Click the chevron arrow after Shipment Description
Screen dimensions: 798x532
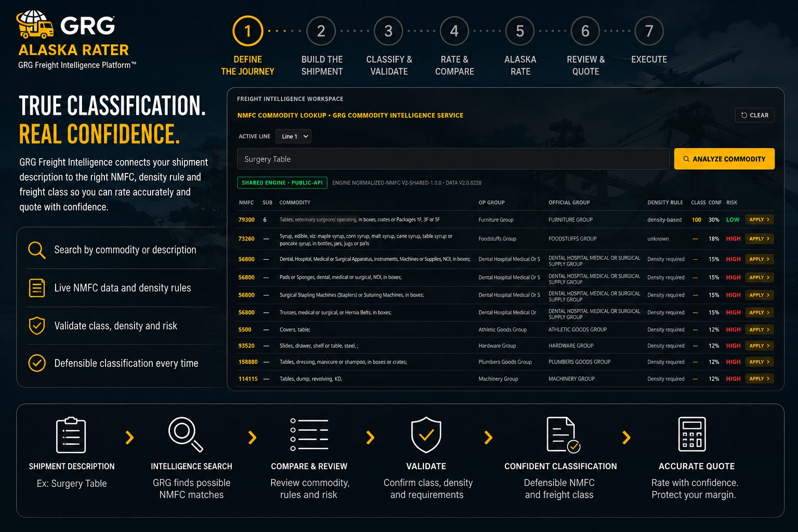(130, 437)
